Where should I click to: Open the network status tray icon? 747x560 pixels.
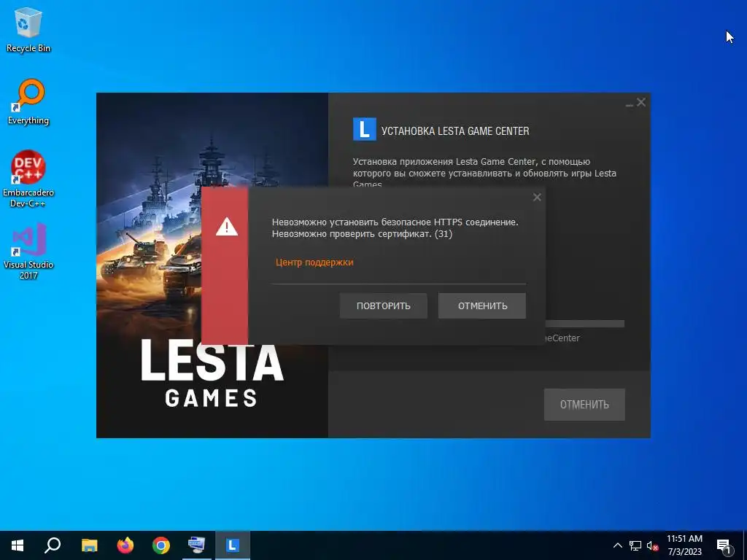pyautogui.click(x=635, y=545)
